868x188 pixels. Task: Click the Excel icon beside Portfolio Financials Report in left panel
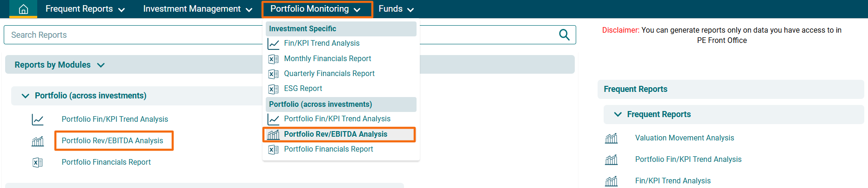[38, 162]
